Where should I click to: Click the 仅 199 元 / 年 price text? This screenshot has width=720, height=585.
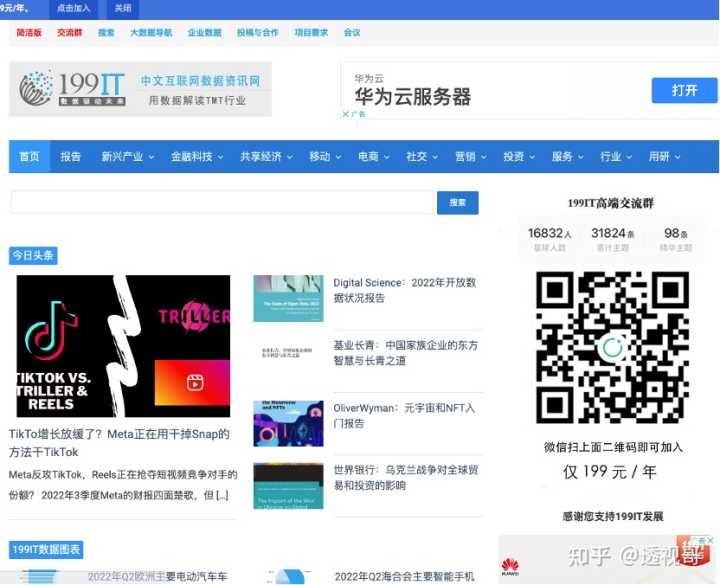(x=610, y=472)
